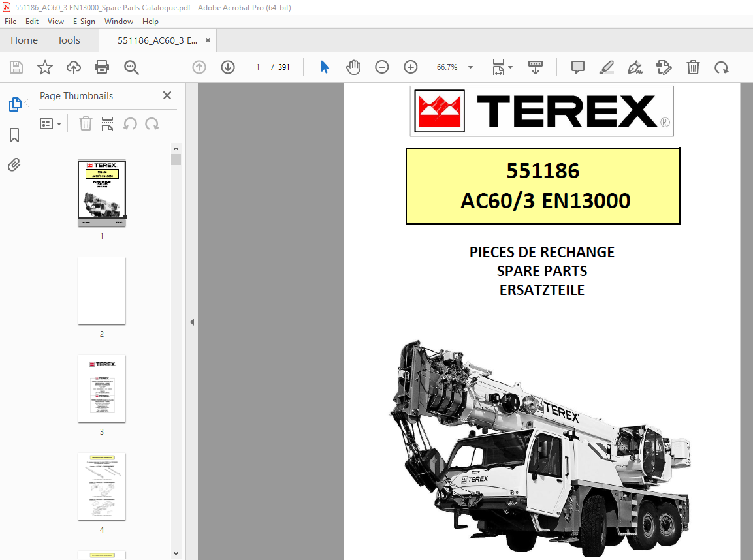Add a comment sticky note
Screen dimensions: 753x560
(578, 67)
